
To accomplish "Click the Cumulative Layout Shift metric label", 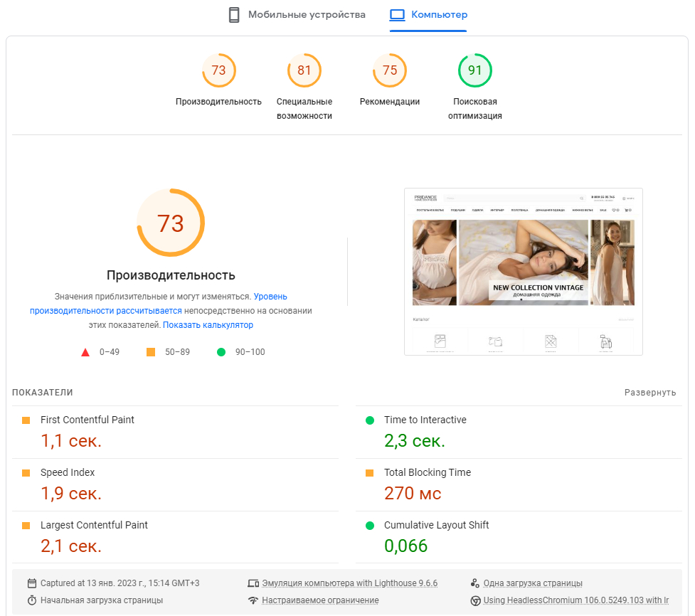I will click(x=436, y=525).
